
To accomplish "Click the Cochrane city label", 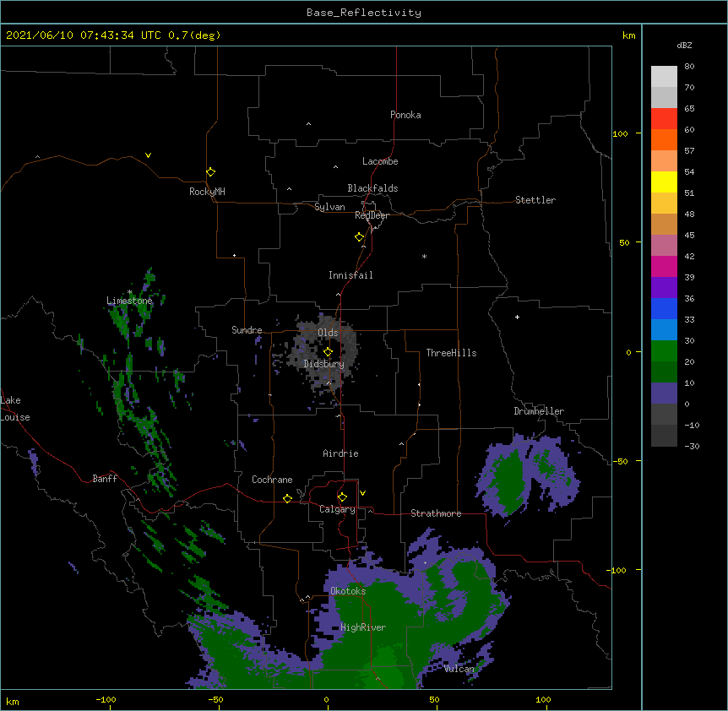I will [272, 480].
